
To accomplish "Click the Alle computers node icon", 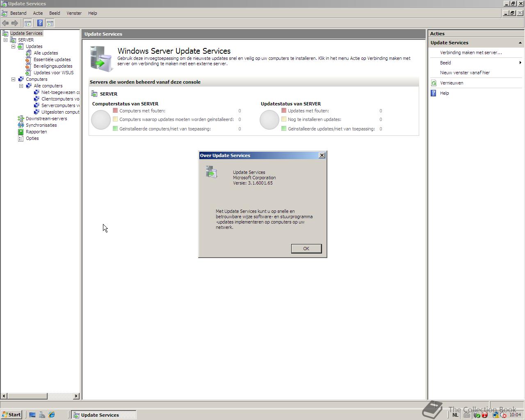I will [29, 86].
